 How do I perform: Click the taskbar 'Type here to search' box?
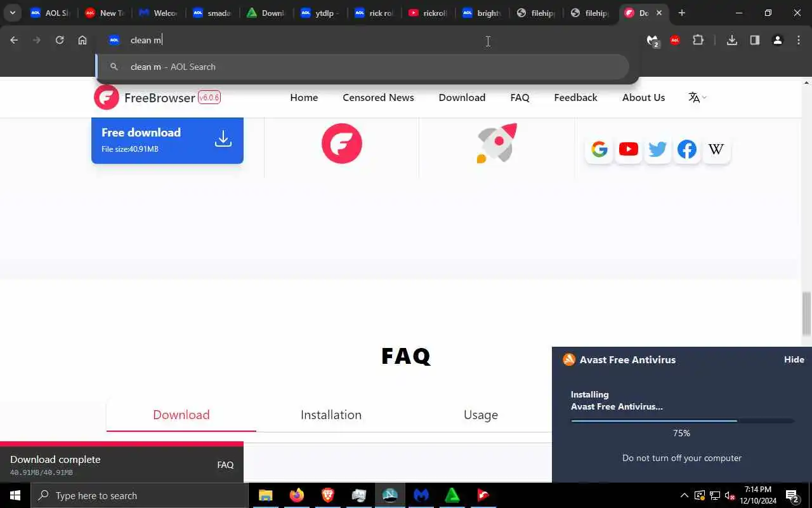pos(139,495)
